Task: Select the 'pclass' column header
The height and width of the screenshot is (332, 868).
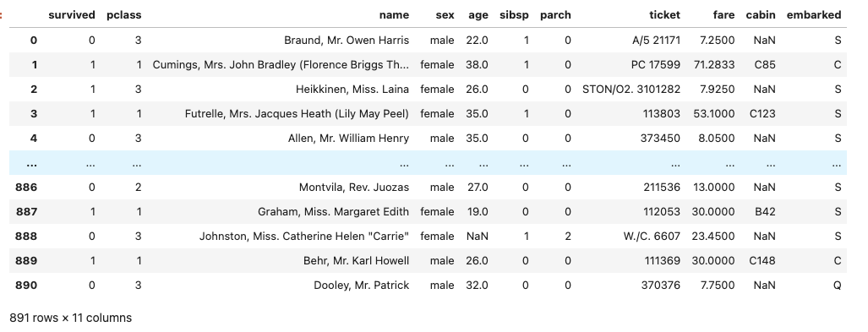Action: click(123, 15)
